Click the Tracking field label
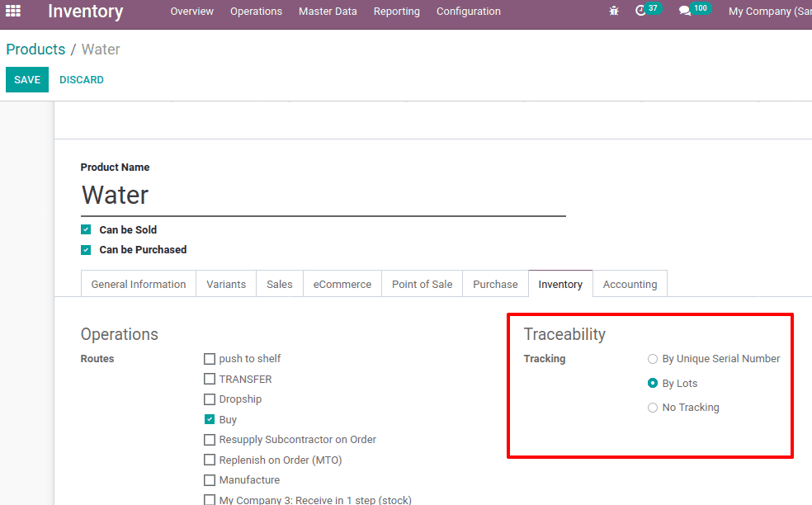The image size is (812, 505). click(x=545, y=358)
